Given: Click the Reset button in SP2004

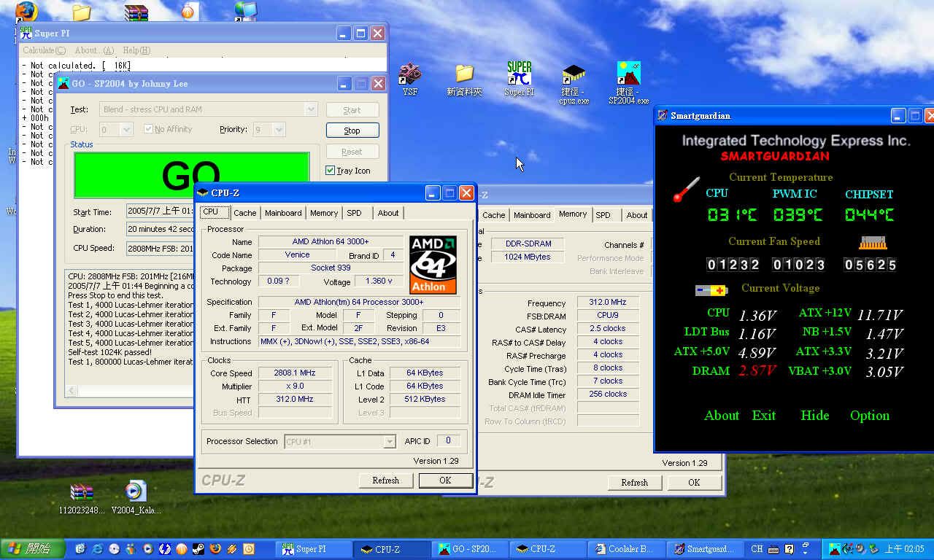Looking at the screenshot, I should pyautogui.click(x=352, y=152).
